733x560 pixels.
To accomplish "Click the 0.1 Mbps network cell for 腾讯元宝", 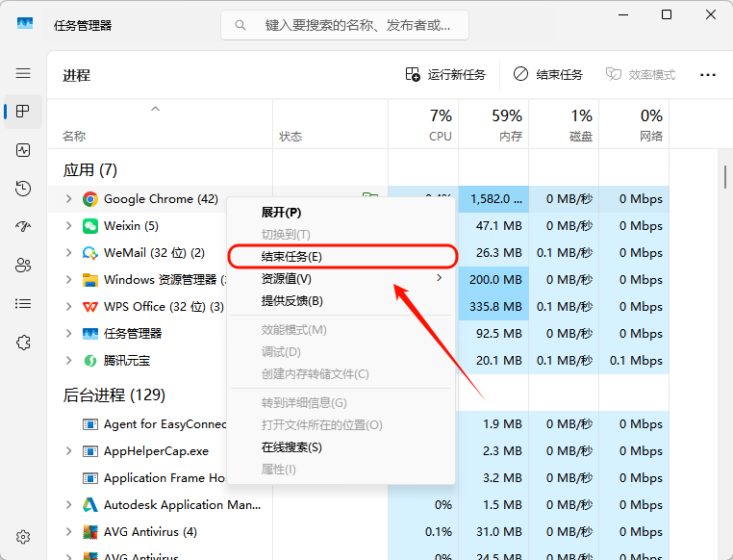I will coord(634,361).
